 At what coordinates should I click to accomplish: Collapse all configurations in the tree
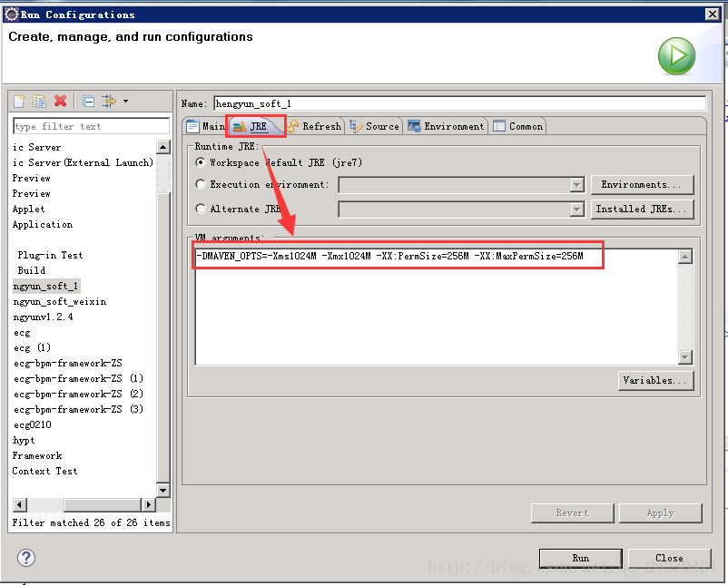88,102
